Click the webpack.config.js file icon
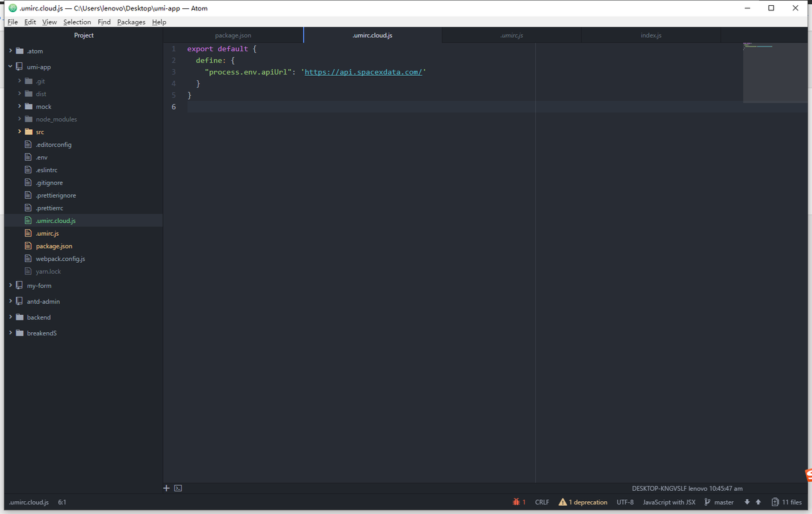The image size is (812, 514). (x=28, y=258)
